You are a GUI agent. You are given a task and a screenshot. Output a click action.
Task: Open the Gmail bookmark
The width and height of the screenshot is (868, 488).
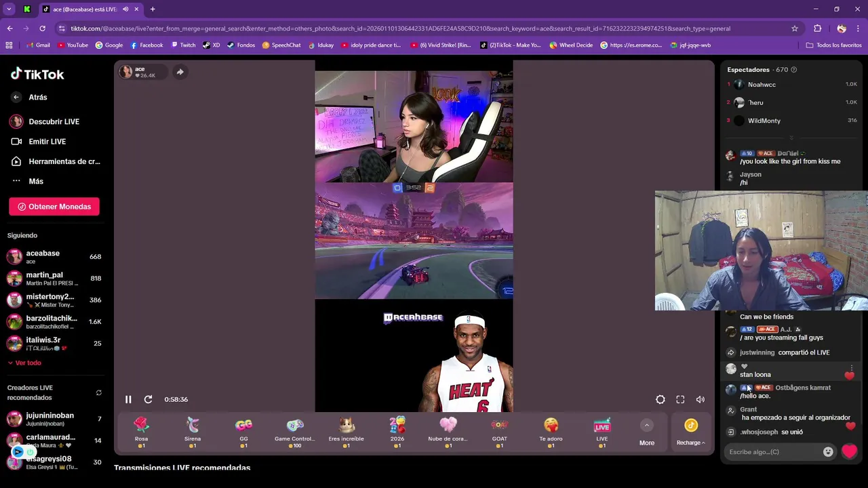(38, 45)
